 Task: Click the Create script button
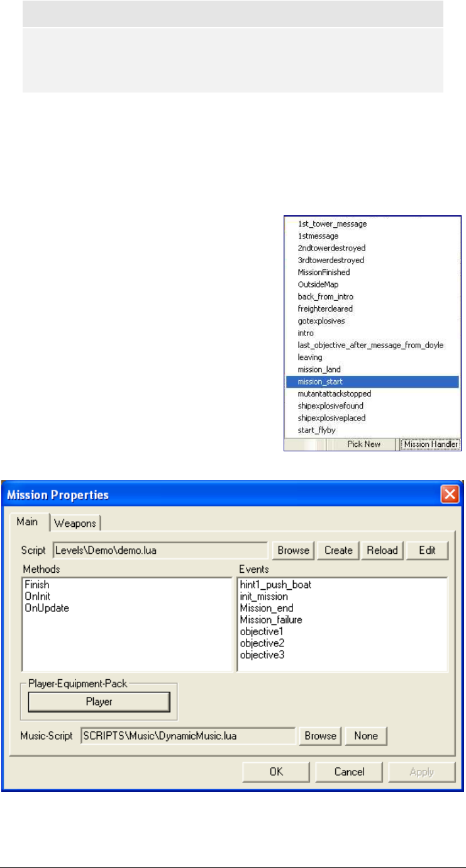coord(338,550)
